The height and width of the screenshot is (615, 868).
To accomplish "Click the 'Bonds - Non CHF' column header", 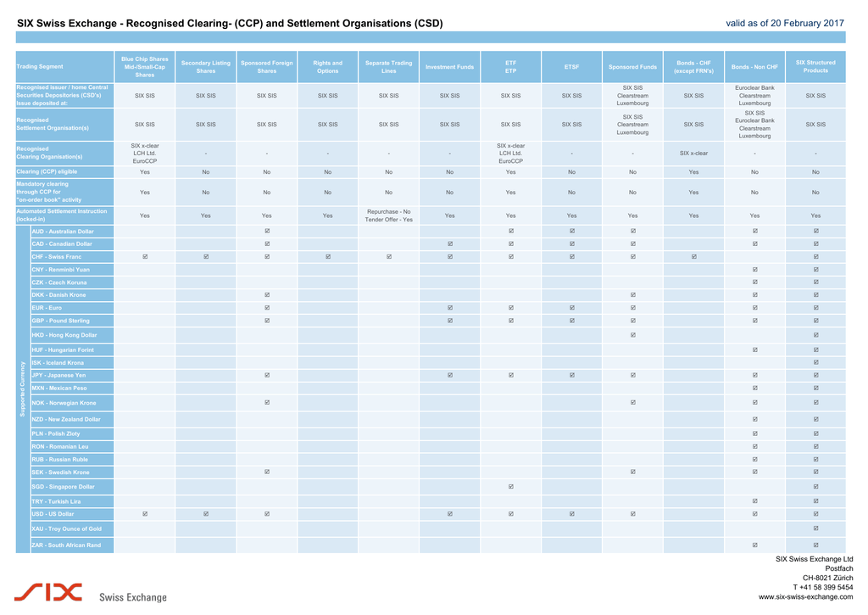I will click(754, 66).
